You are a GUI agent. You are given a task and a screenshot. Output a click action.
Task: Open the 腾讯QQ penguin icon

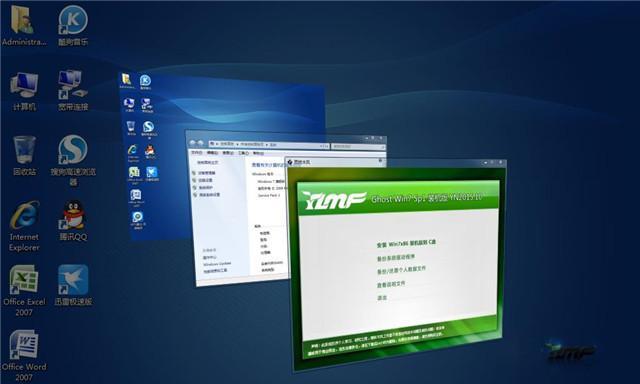tap(73, 220)
